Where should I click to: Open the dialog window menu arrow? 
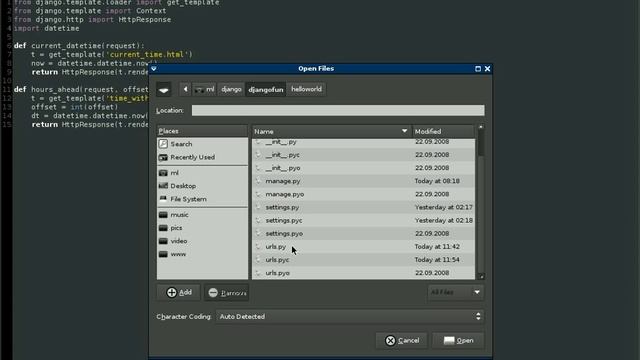(x=154, y=69)
